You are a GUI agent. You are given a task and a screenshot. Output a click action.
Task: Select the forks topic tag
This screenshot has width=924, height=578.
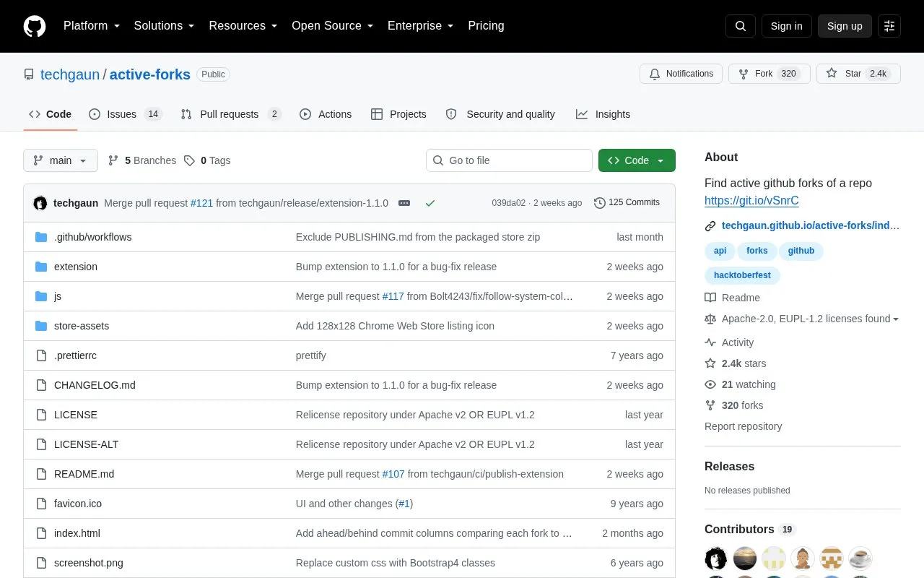click(757, 251)
